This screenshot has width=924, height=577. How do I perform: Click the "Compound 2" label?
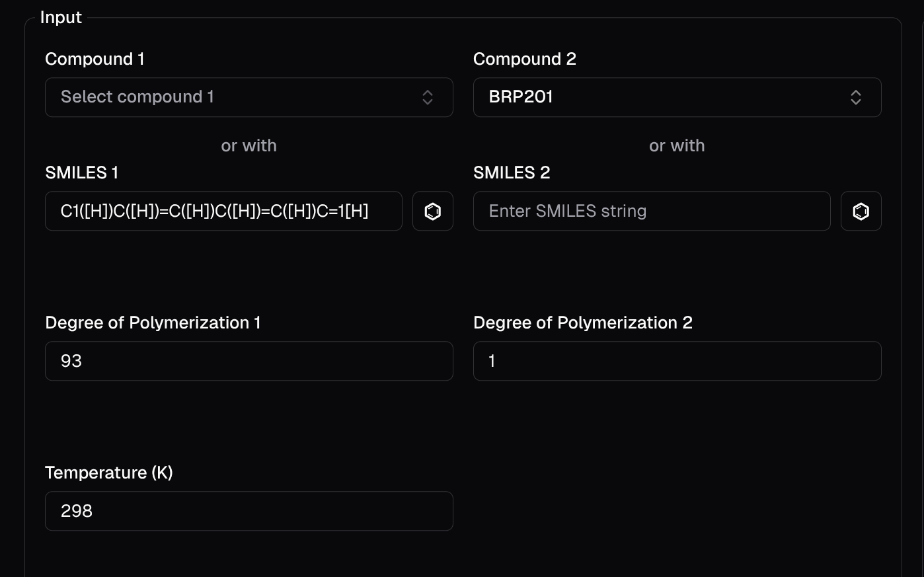click(x=524, y=59)
